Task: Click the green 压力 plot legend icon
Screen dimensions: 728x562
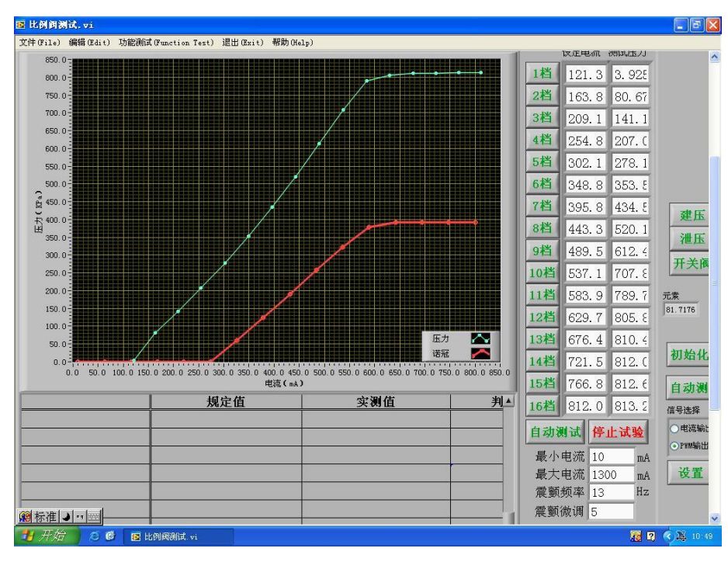Action: coord(480,338)
